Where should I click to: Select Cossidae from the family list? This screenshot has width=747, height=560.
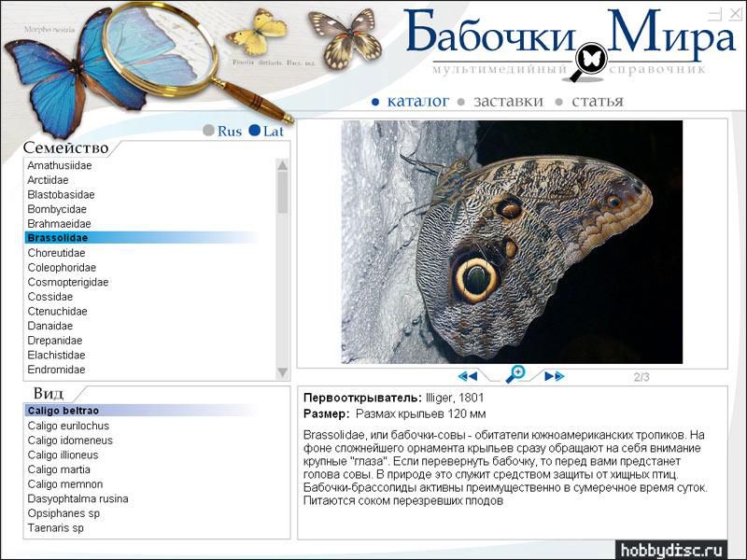pos(50,297)
